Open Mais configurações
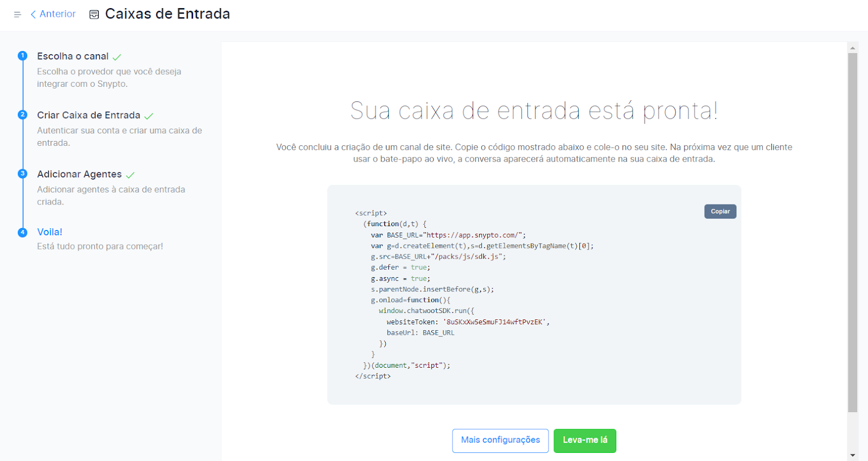 [x=500, y=440]
